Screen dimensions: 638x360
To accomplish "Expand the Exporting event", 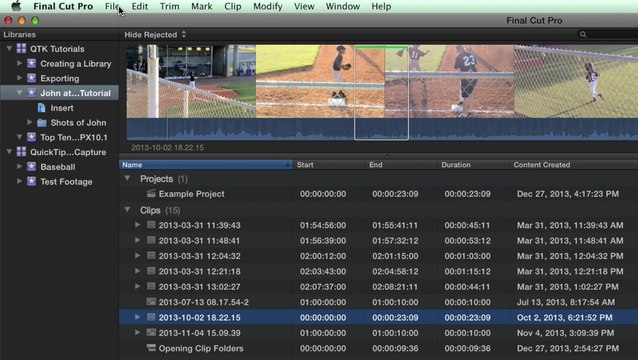I will [19, 78].
